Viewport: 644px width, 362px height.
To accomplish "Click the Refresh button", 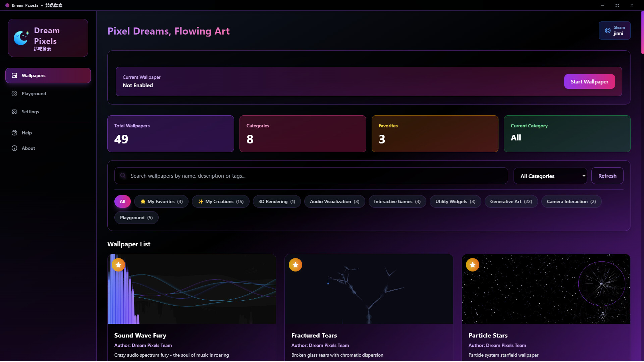I will pyautogui.click(x=607, y=175).
